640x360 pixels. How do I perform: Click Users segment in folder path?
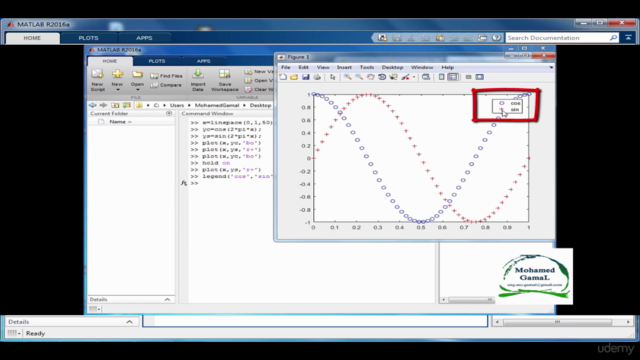point(177,105)
